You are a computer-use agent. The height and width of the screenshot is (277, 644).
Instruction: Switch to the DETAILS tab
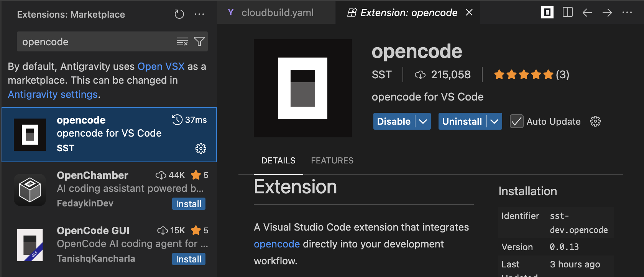point(278,161)
